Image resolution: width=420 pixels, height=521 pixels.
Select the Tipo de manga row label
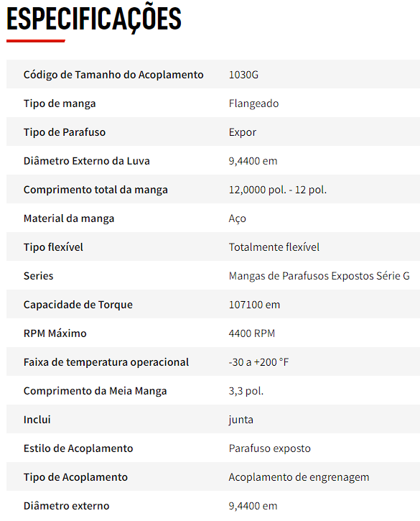tap(60, 103)
